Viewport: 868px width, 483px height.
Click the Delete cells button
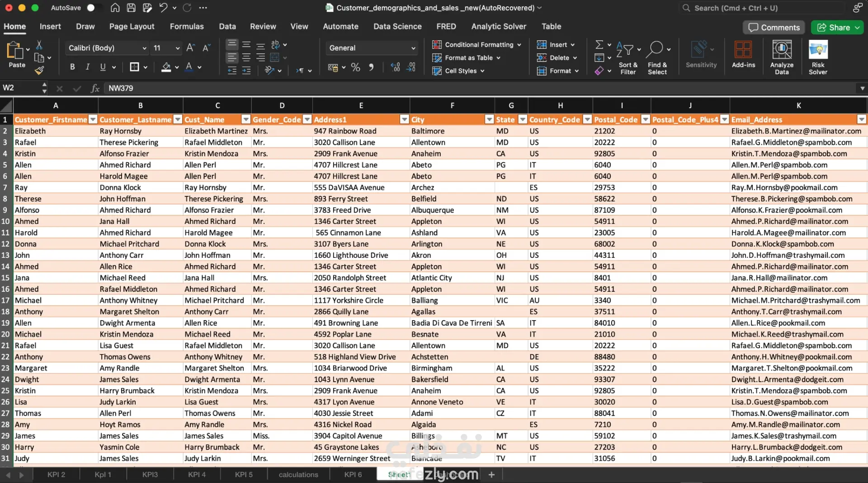pyautogui.click(x=557, y=57)
